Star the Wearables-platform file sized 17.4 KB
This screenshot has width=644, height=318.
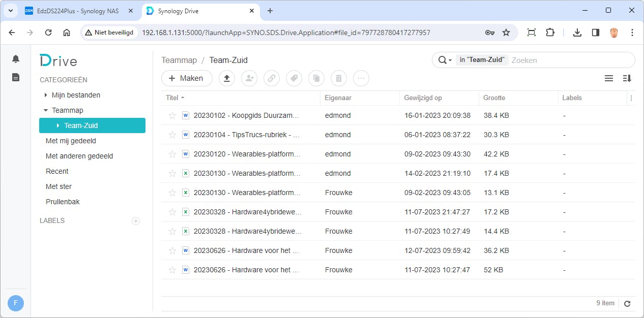(x=172, y=173)
